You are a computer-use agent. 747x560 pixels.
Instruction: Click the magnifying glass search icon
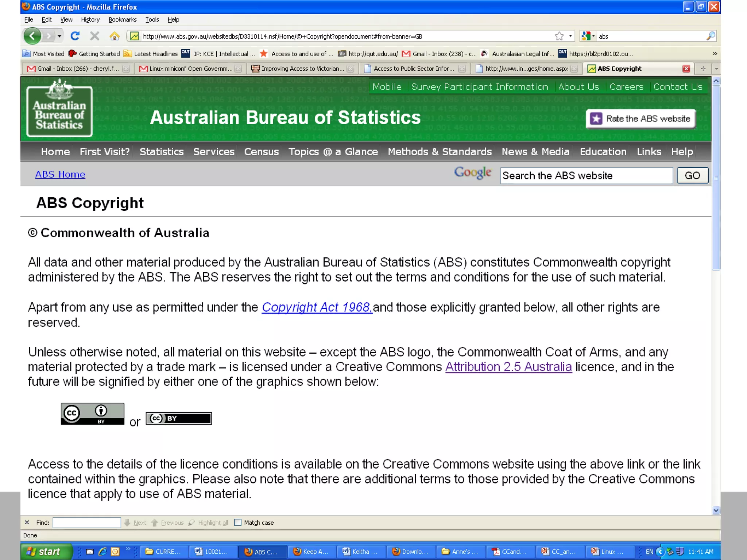pos(711,36)
